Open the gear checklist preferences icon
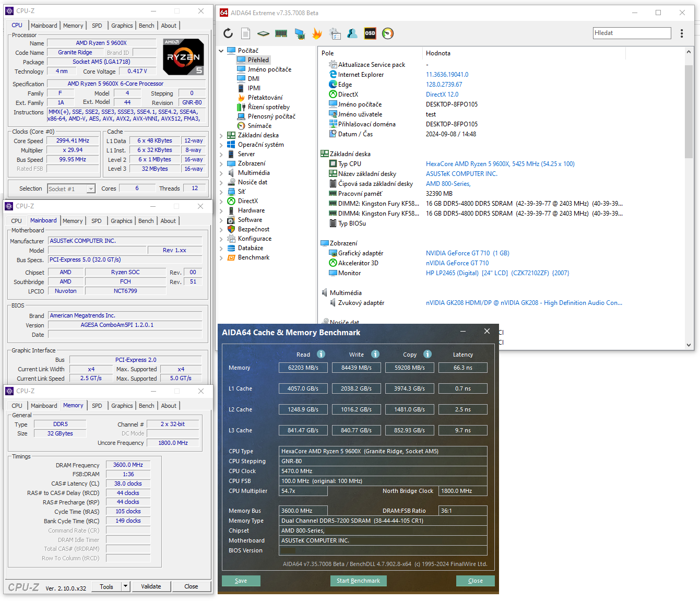 [x=335, y=33]
